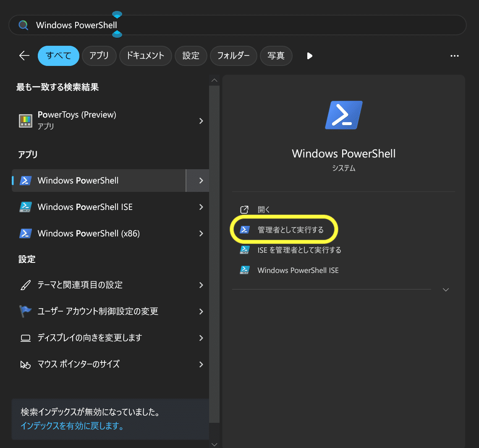Click 開く to open PowerShell

[x=264, y=210]
